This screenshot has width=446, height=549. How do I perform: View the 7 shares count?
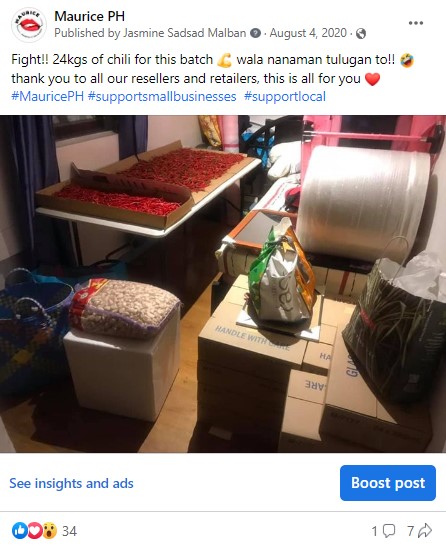point(410,531)
